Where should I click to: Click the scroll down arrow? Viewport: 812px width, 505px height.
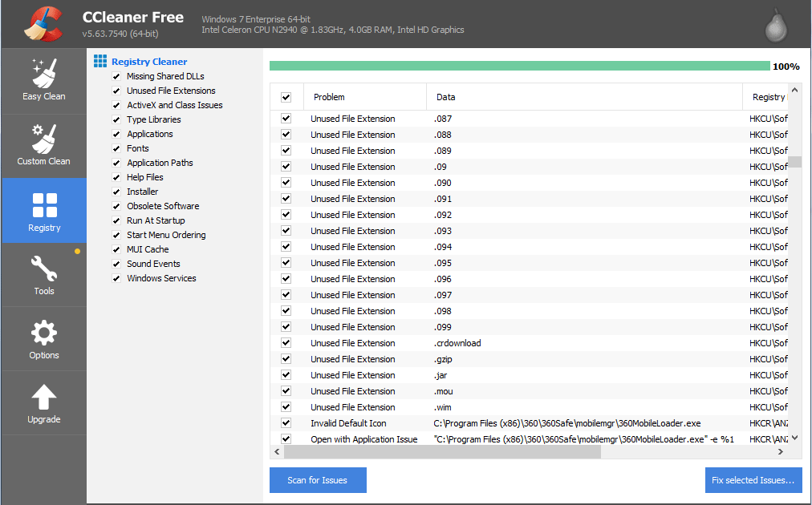coord(795,438)
